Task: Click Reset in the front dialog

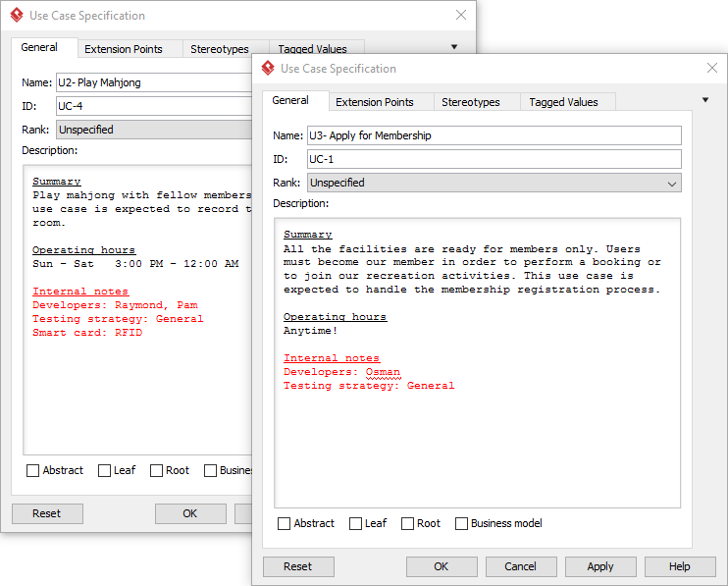Action: coord(298,566)
